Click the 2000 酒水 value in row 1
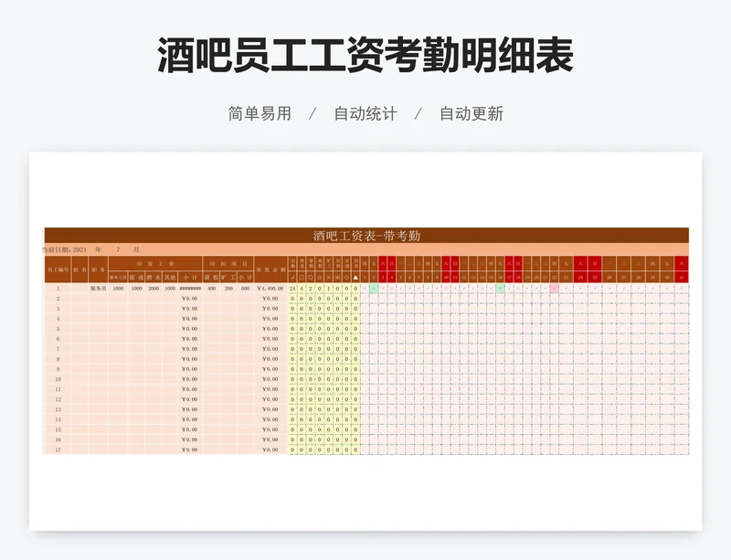This screenshot has width=731, height=560. [154, 289]
